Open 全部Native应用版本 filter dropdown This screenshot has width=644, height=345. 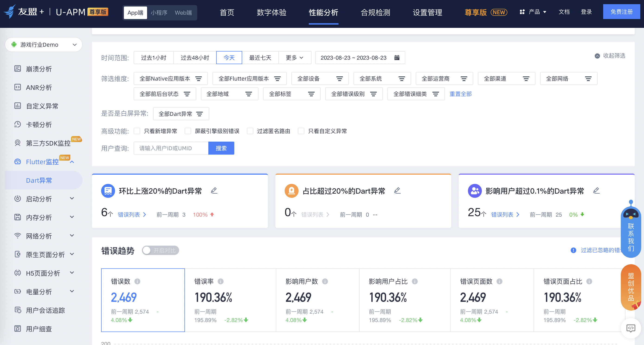[171, 78]
